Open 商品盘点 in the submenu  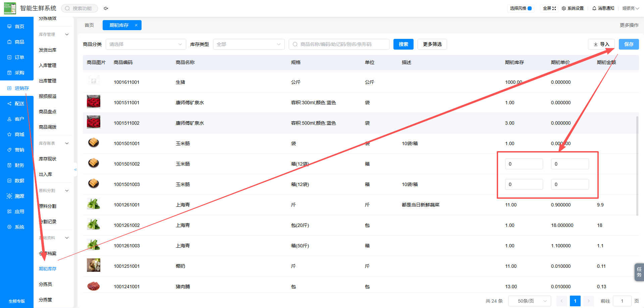48,112
